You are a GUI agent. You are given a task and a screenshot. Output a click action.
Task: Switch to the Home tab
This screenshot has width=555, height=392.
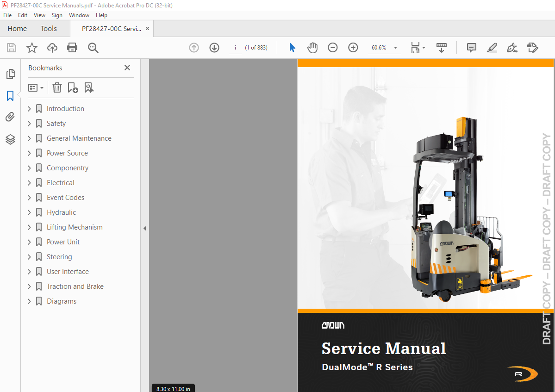[x=17, y=29]
